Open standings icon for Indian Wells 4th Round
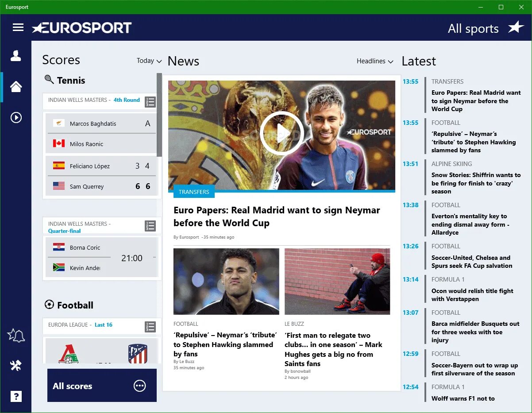Viewport: 532px width, 413px height. (x=150, y=102)
